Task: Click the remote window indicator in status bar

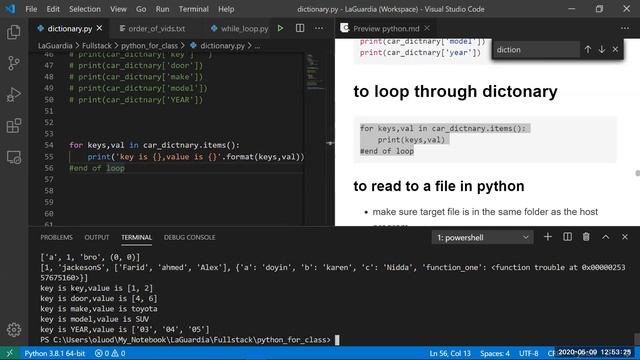Action: click(10, 353)
